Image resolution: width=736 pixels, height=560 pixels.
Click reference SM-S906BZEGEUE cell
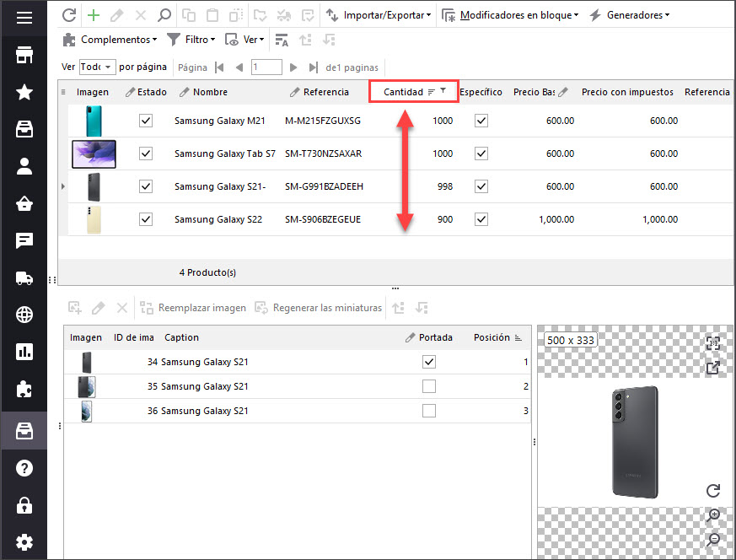(x=323, y=219)
